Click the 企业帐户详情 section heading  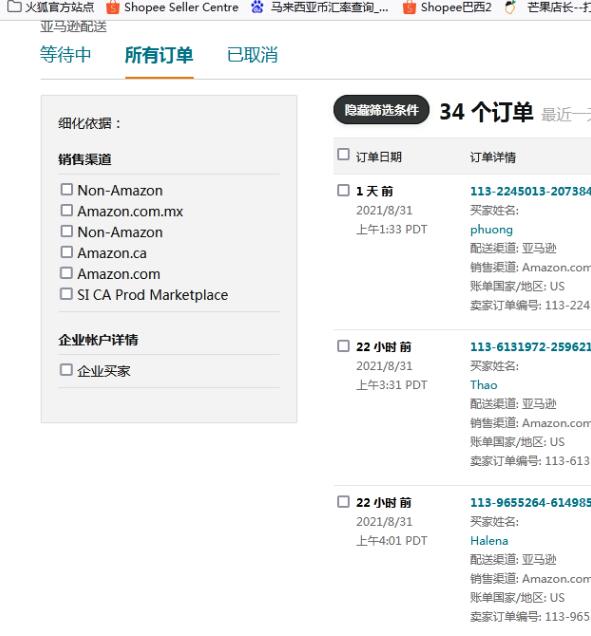coord(98,339)
